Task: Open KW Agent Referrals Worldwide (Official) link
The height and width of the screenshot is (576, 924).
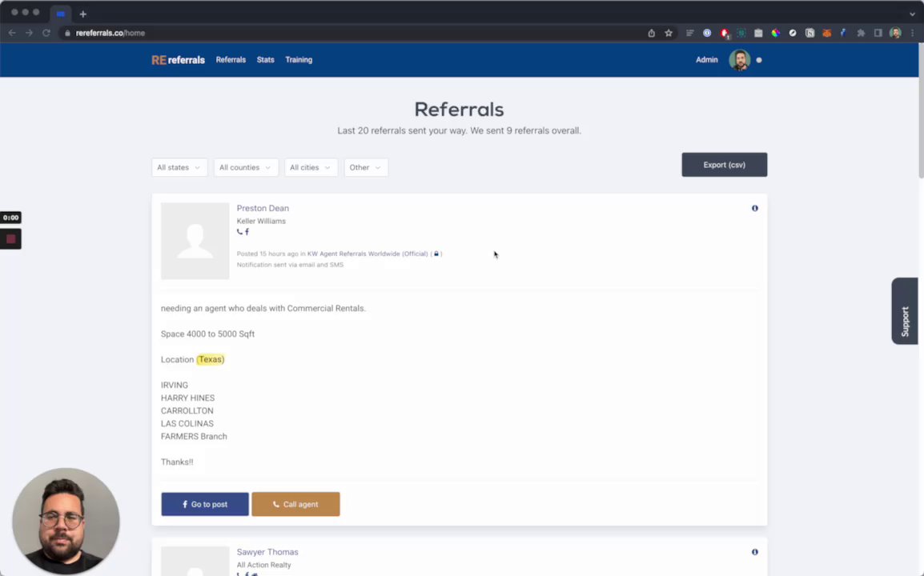Action: click(368, 254)
